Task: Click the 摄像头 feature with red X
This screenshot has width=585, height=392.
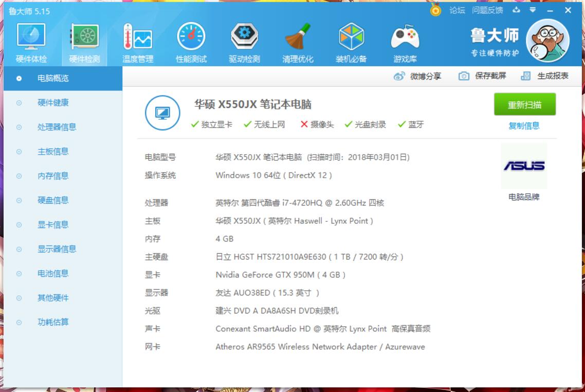Action: [x=317, y=124]
